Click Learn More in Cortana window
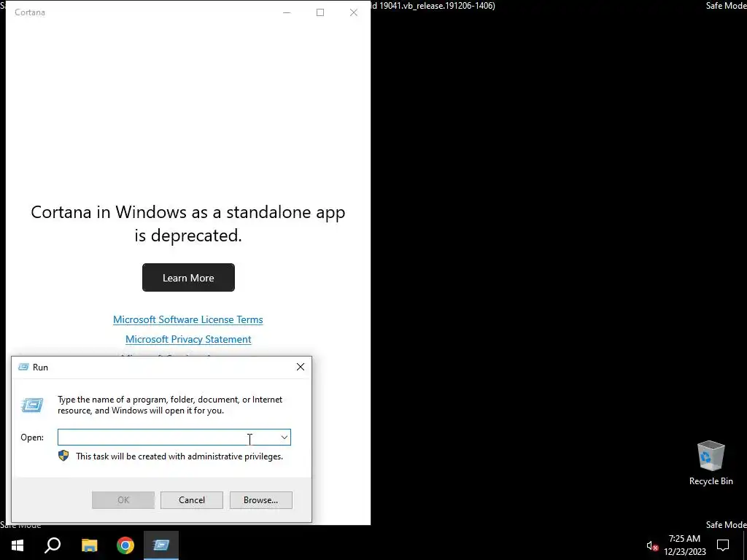 point(188,278)
